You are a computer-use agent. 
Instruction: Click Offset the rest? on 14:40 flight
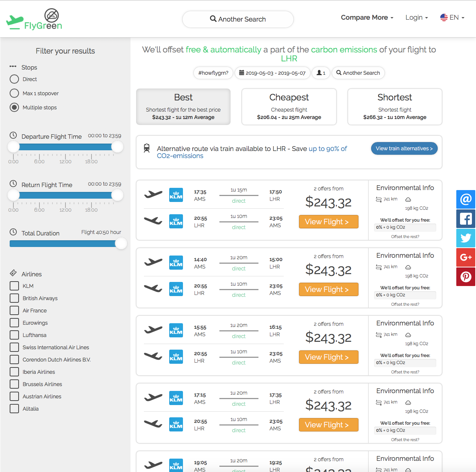tap(405, 304)
